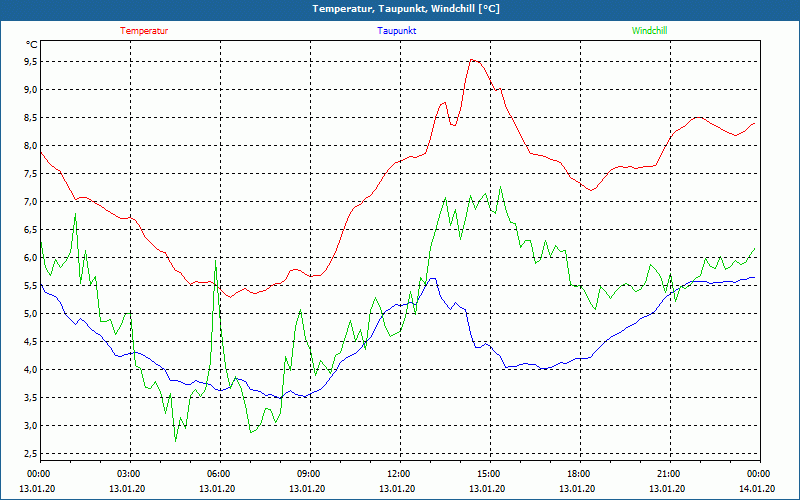Click the 00:00 label above 14.01.20
This screenshot has width=800, height=500.
click(757, 474)
